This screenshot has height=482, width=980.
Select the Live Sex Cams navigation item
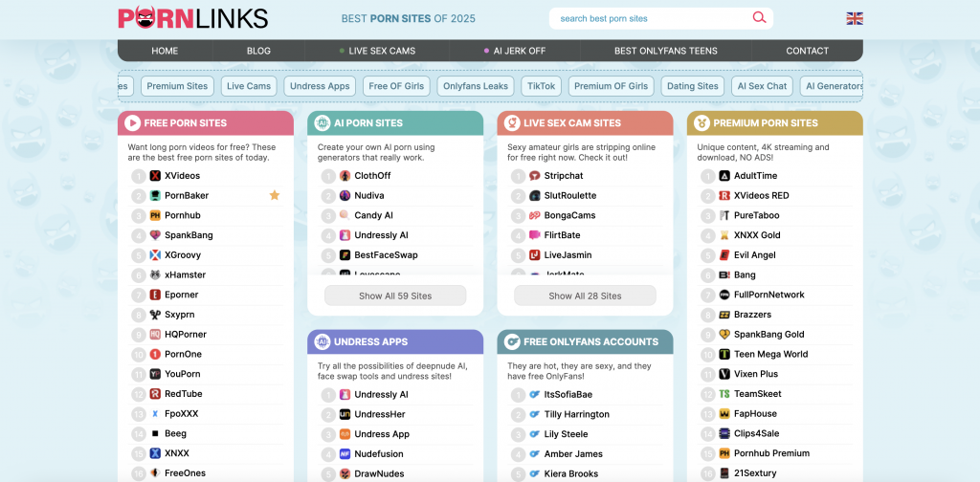pyautogui.click(x=382, y=51)
